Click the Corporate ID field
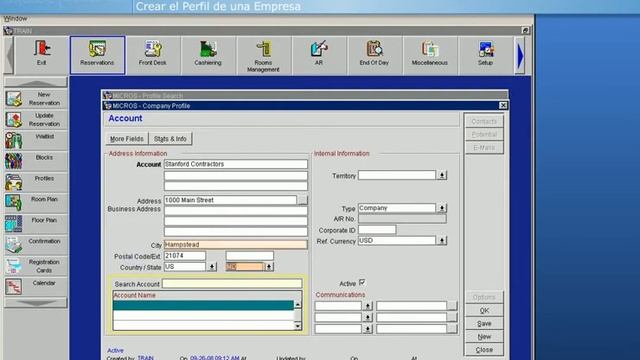 point(377,230)
